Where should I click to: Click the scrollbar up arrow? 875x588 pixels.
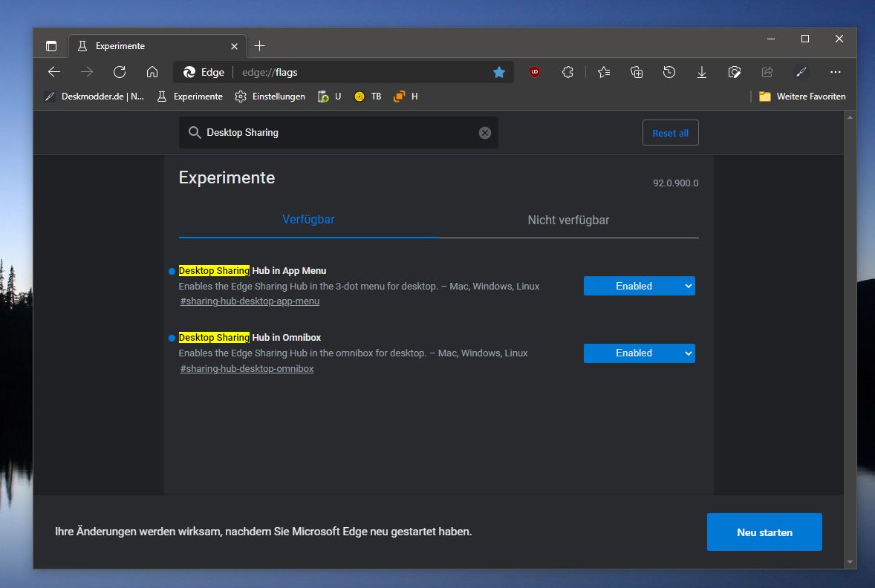tap(849, 117)
